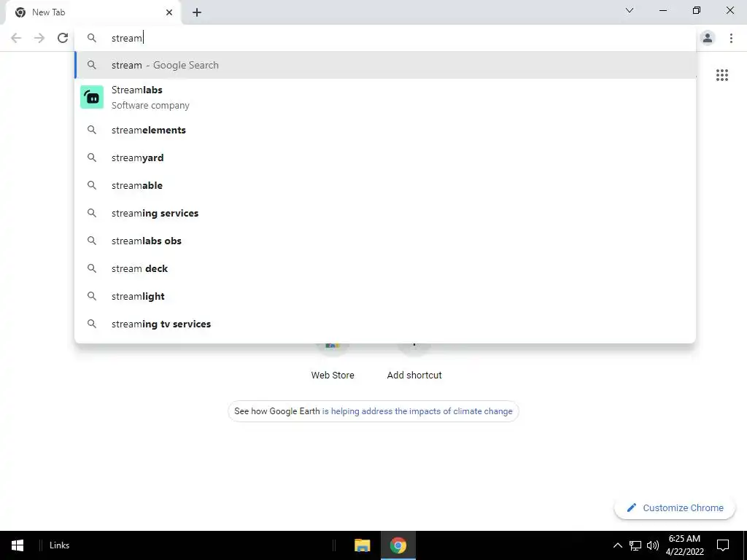Open the Chrome profile avatar icon

(x=708, y=38)
